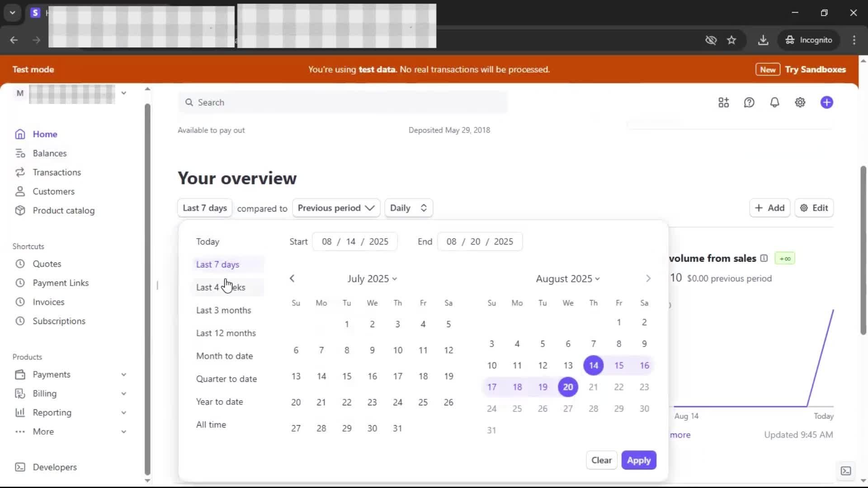Pick July 15 as date
Viewport: 868px width, 488px height.
click(x=347, y=376)
